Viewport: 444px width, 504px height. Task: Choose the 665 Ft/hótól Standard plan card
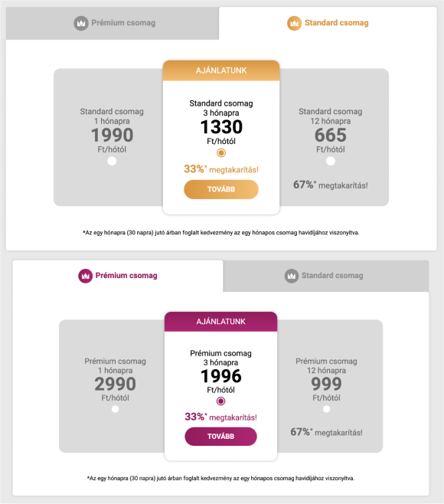point(334,137)
